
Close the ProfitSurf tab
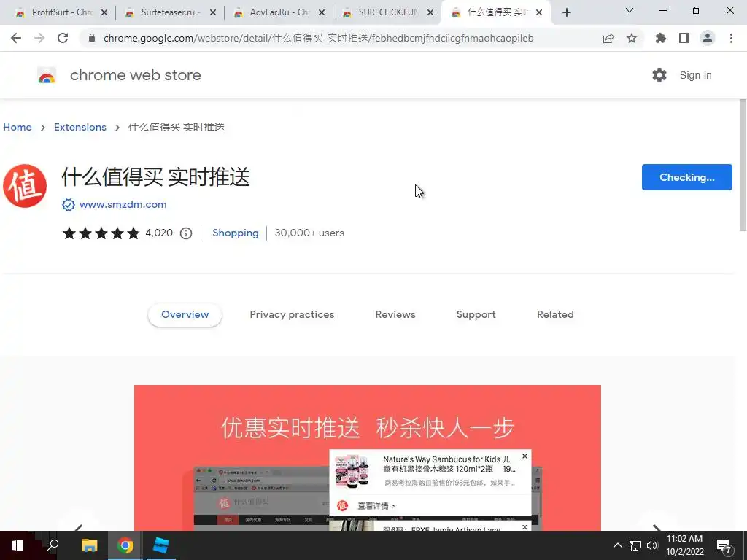(x=104, y=13)
